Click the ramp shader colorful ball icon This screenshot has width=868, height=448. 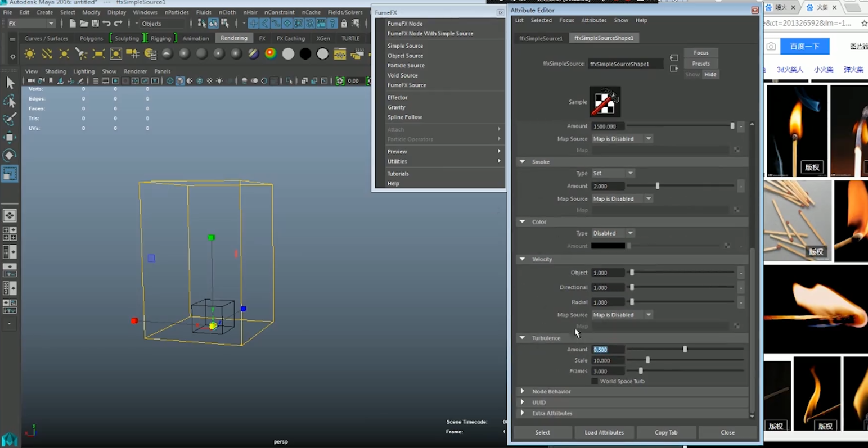pos(271,54)
